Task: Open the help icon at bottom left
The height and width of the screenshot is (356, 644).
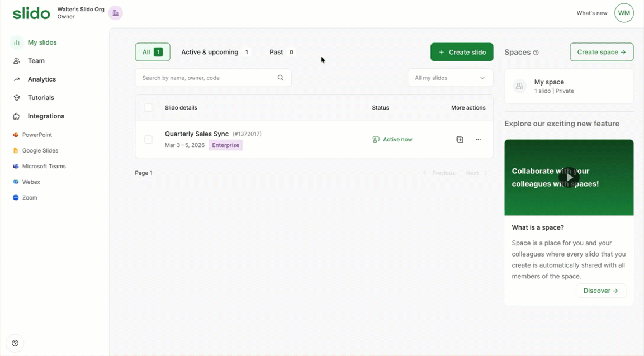Action: (15, 343)
